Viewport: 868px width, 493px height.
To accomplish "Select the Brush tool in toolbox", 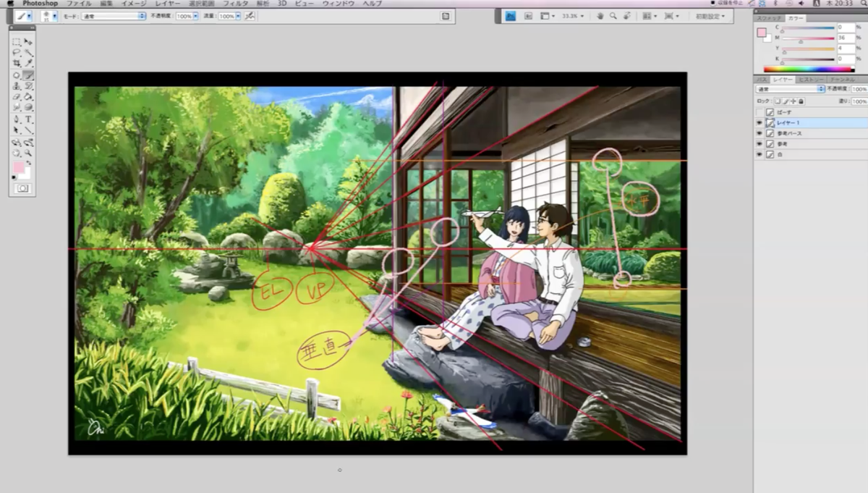I will pos(28,75).
